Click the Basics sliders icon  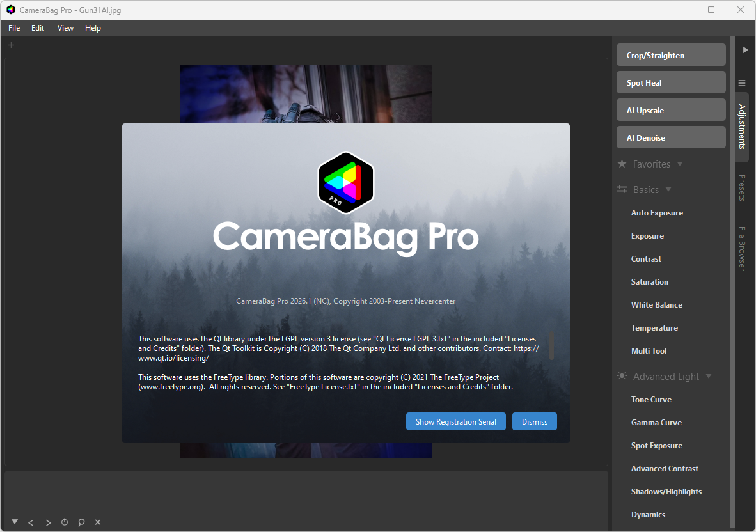[622, 189]
